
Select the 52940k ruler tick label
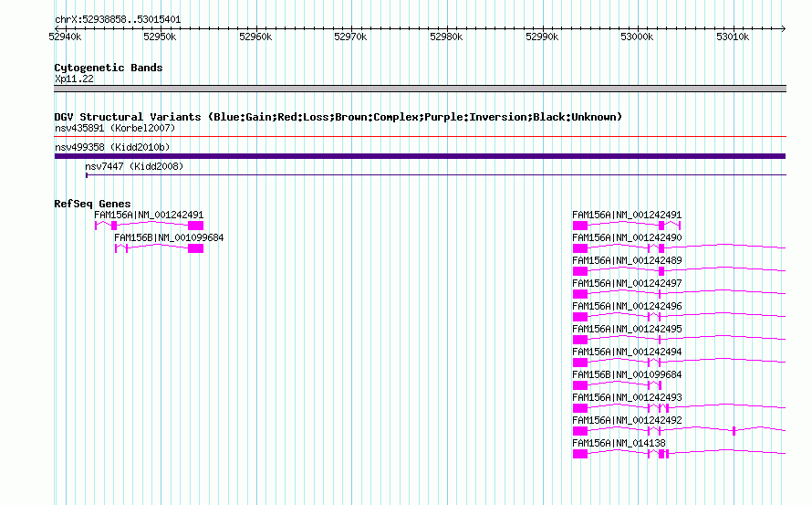65,37
